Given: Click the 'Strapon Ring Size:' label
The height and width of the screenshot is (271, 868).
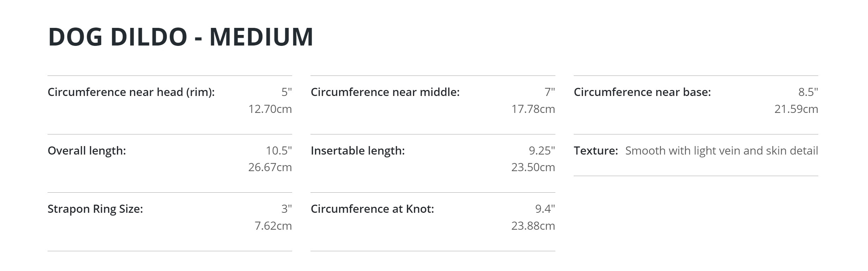Looking at the screenshot, I should pos(95,209).
